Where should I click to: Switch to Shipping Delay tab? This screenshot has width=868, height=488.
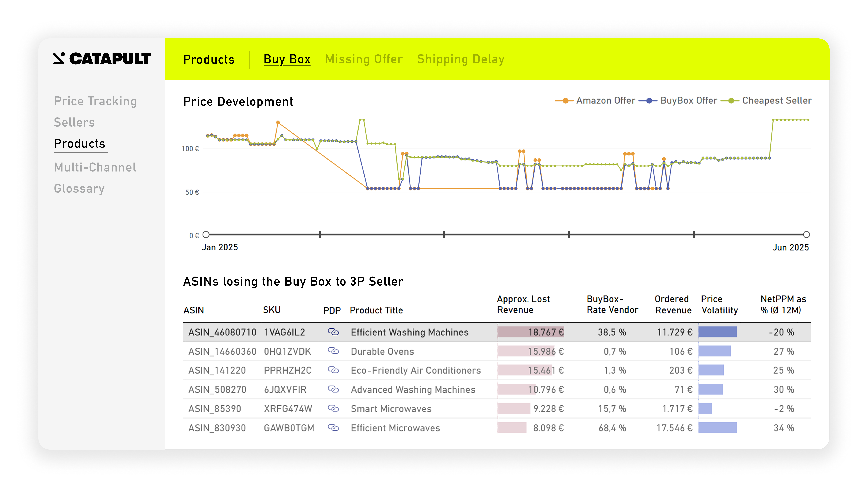point(461,59)
